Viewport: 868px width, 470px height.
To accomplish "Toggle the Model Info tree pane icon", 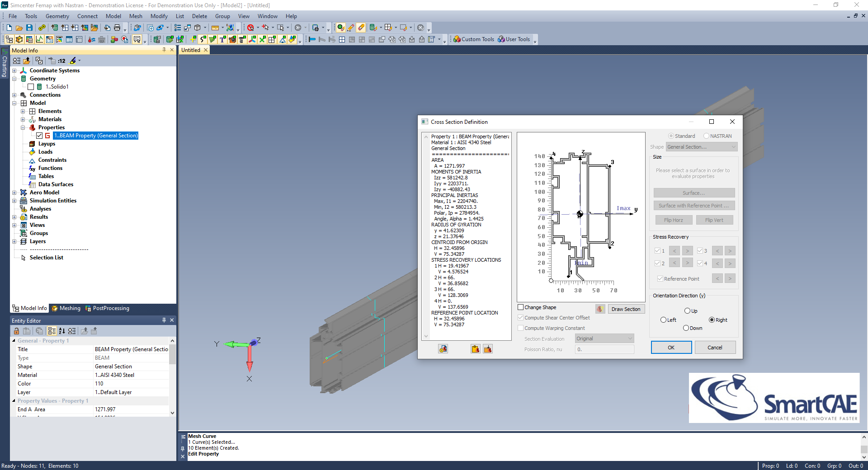I will (9, 39).
